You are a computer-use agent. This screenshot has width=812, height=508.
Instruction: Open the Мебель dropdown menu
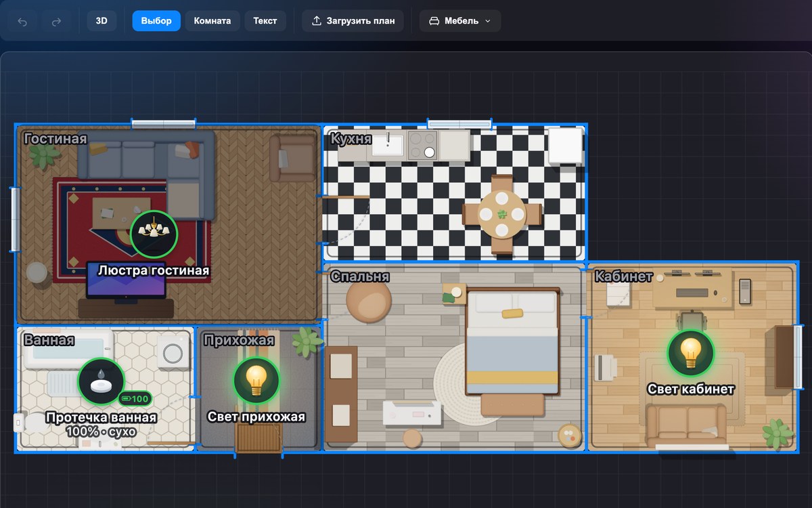460,21
